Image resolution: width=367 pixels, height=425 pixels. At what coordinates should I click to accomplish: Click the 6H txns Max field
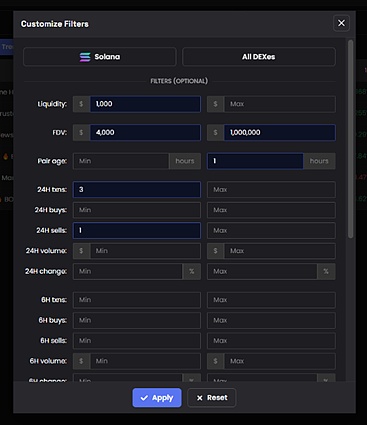tap(271, 300)
